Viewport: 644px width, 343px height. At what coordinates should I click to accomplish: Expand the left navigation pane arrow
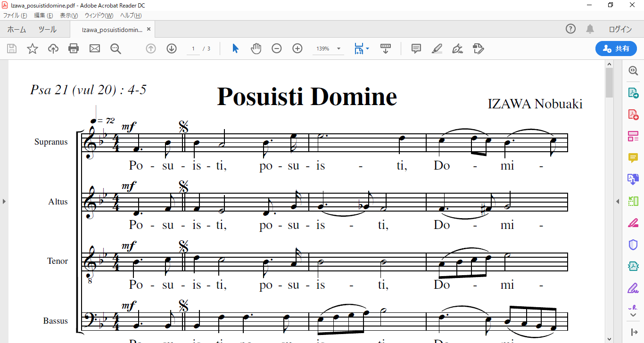[x=4, y=201]
